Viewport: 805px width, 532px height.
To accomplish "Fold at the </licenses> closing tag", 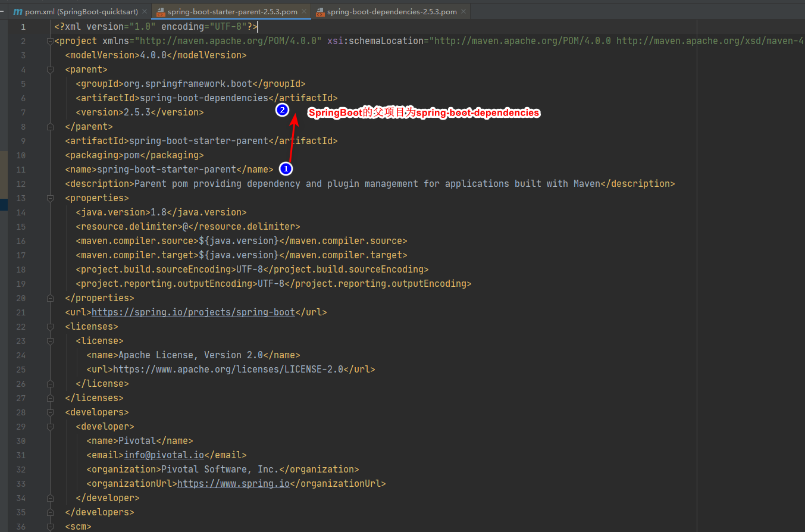I will click(x=49, y=398).
